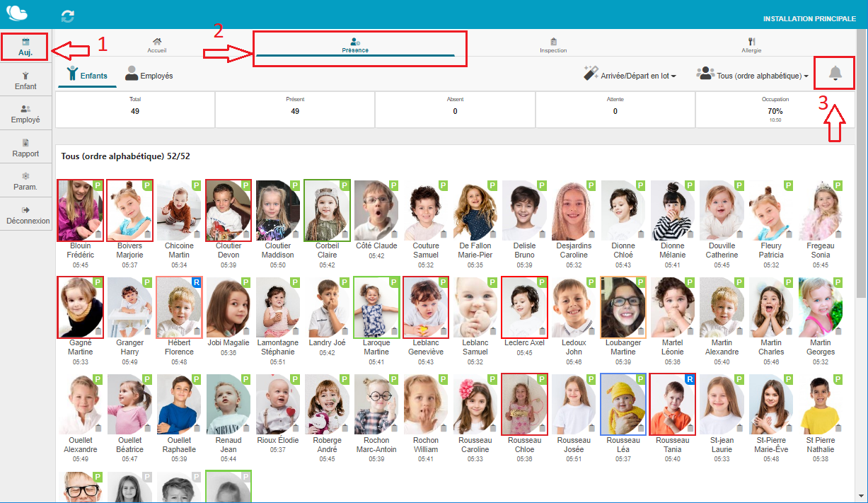Click the name St-jean Laurie

tap(722, 445)
